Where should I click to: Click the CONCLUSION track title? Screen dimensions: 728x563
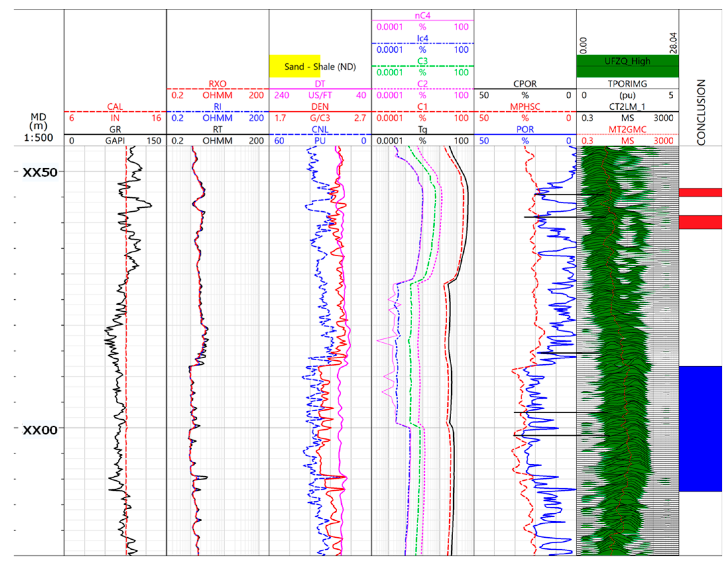point(701,112)
